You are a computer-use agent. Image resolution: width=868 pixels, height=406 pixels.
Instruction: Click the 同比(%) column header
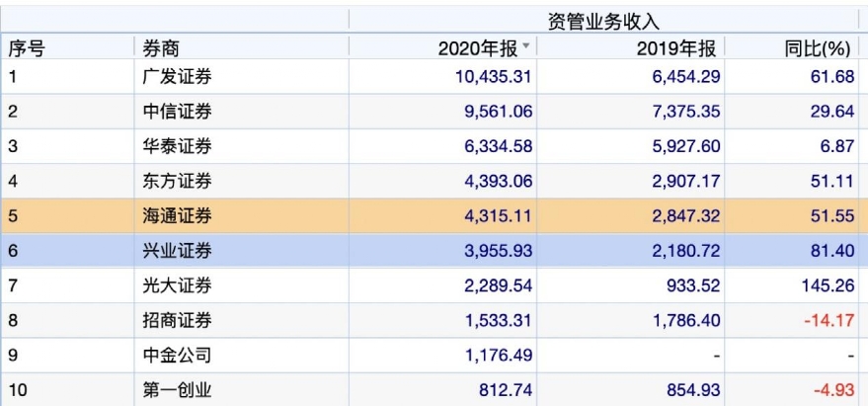pos(818,48)
